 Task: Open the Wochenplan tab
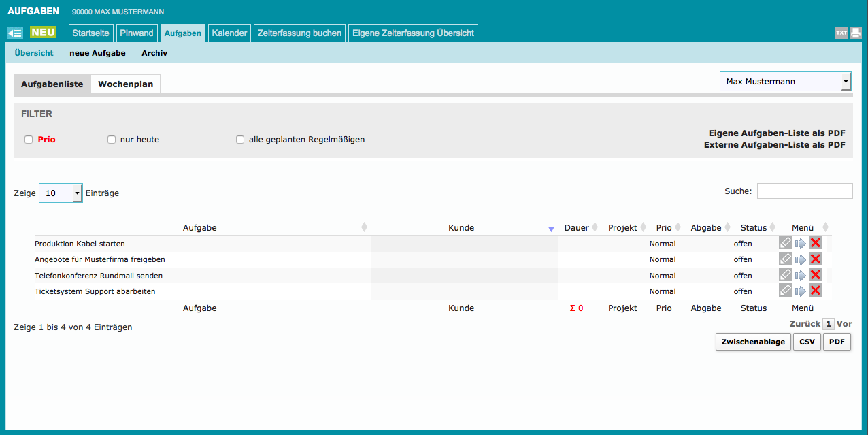(x=125, y=84)
